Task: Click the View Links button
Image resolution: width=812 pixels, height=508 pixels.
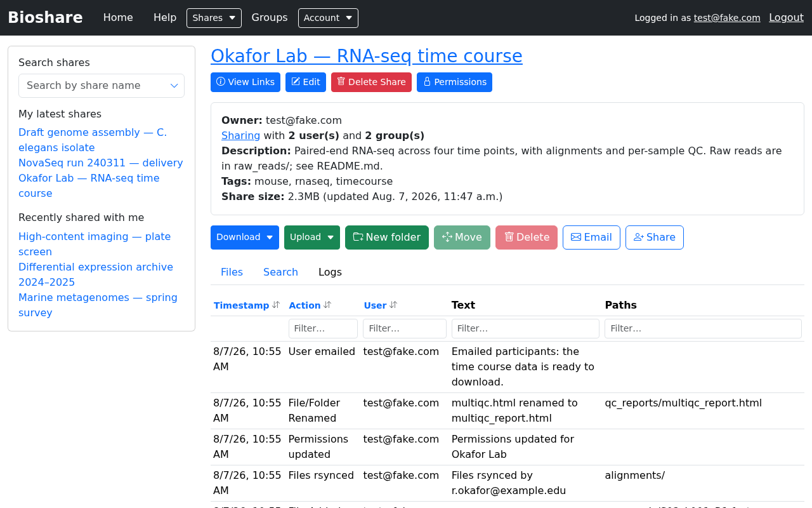Action: [x=246, y=82]
